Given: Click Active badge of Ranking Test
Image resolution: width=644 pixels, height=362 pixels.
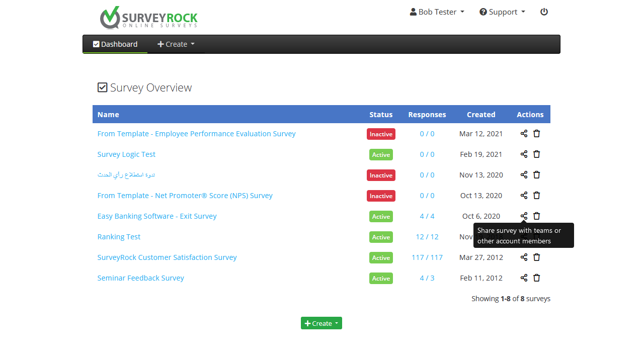Looking at the screenshot, I should (x=381, y=237).
